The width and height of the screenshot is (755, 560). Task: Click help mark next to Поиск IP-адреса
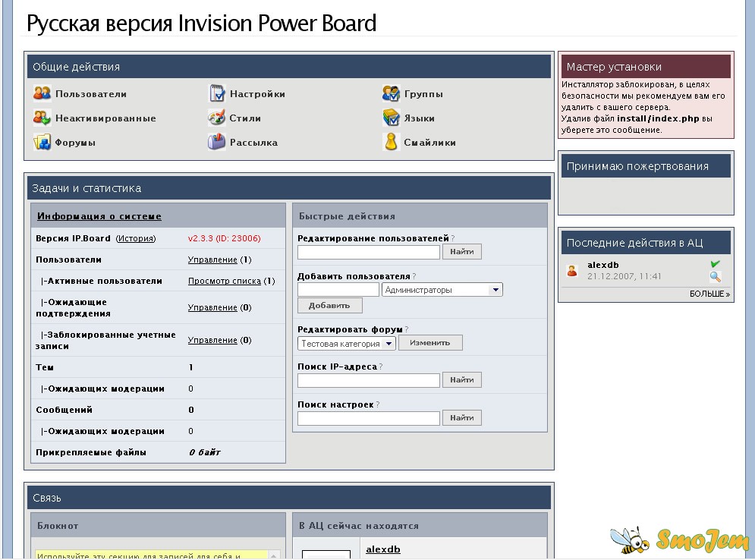click(381, 367)
